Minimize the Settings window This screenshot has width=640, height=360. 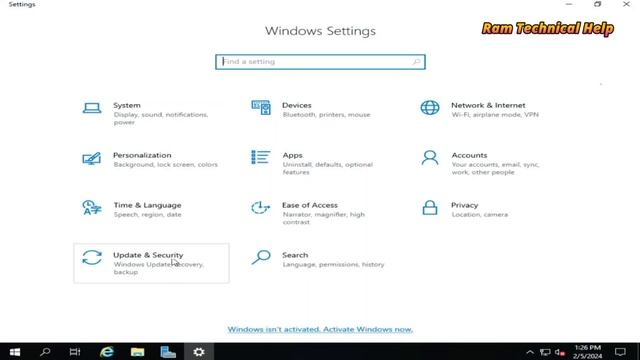569,4
